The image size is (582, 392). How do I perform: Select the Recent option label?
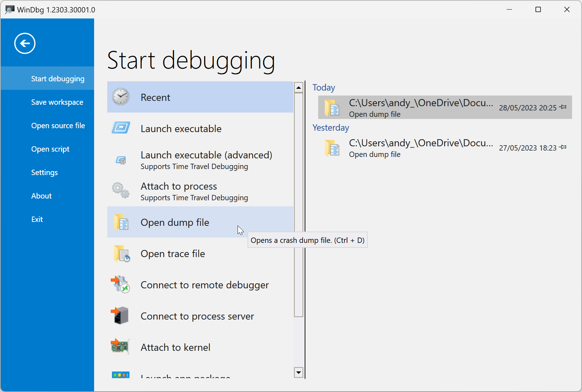pos(155,97)
